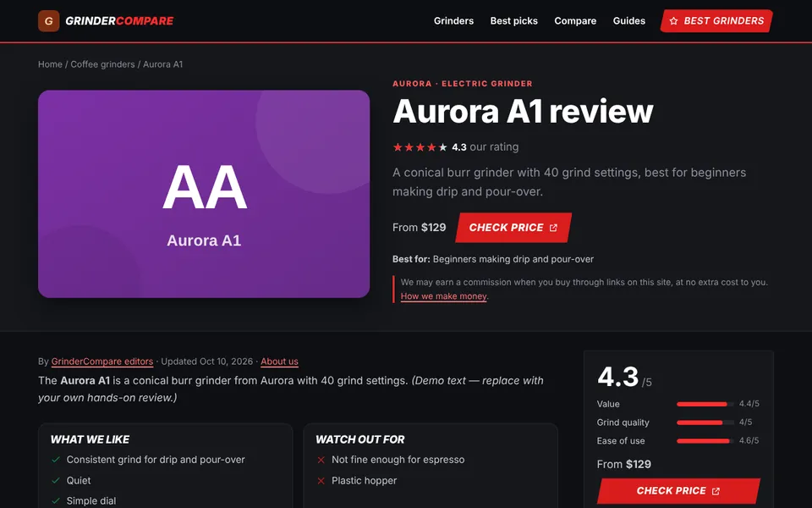Click the checkmark beside Consistent grind for drip
The image size is (812, 508).
tap(56, 460)
